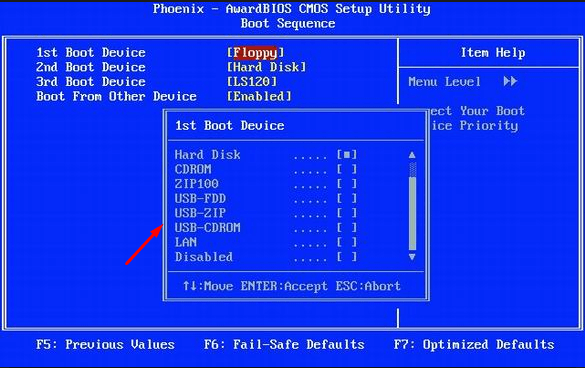Screen dimensions: 585x368
Task: Select the 1st Boot Device menu label
Action: [91, 53]
